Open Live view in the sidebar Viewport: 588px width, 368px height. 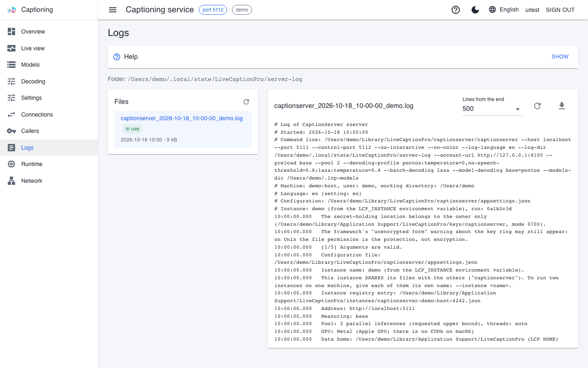pos(49,48)
